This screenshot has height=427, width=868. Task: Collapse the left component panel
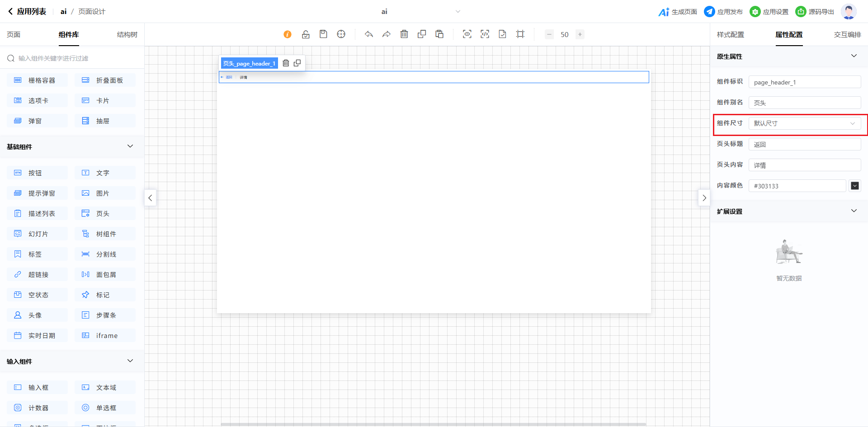click(150, 198)
